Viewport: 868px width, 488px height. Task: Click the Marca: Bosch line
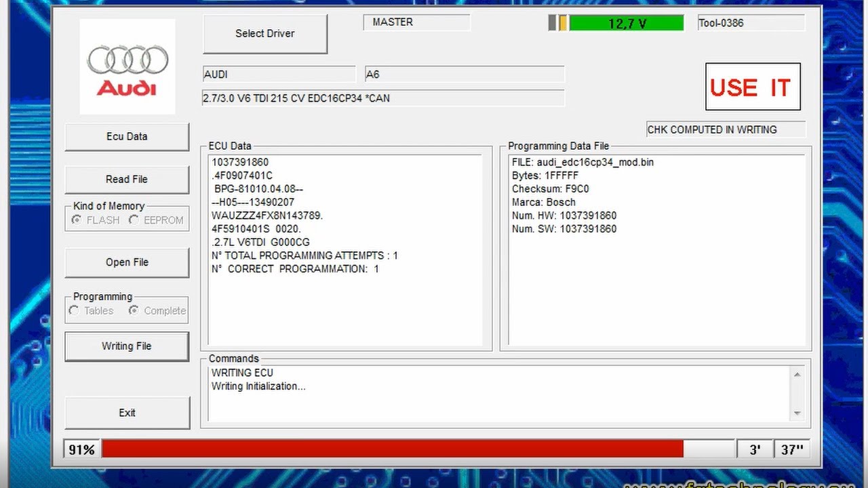[544, 202]
